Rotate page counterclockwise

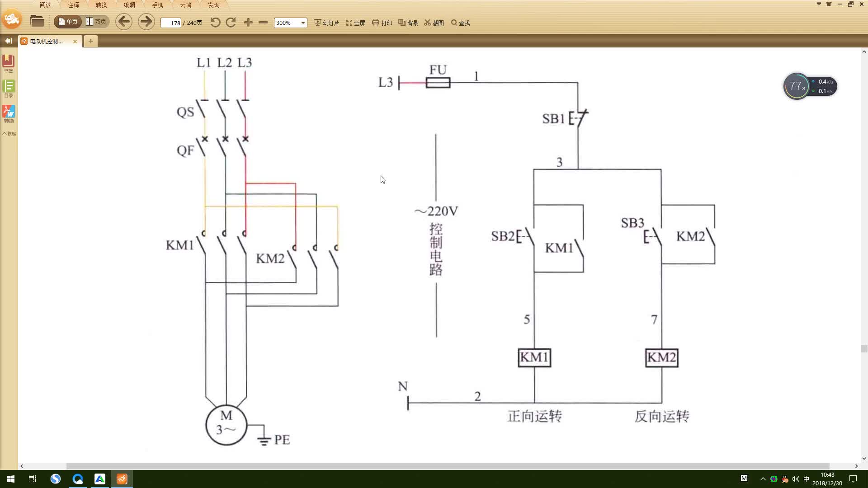(215, 23)
